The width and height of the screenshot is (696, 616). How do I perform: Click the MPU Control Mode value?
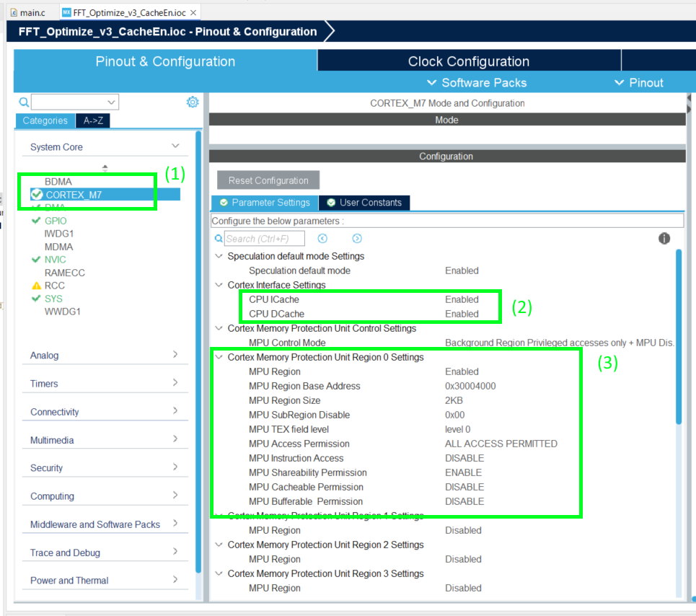(x=559, y=343)
